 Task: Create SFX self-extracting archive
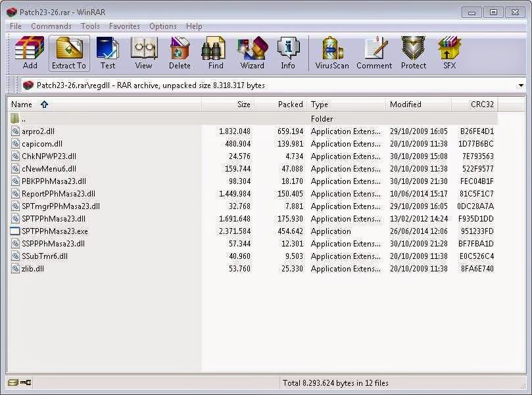click(x=450, y=53)
